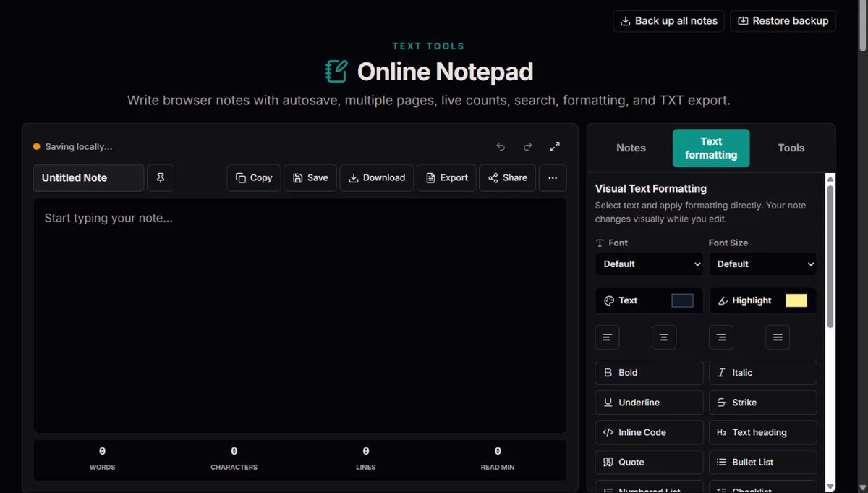Toggle Strike formatting
868x493 pixels.
pyautogui.click(x=762, y=403)
